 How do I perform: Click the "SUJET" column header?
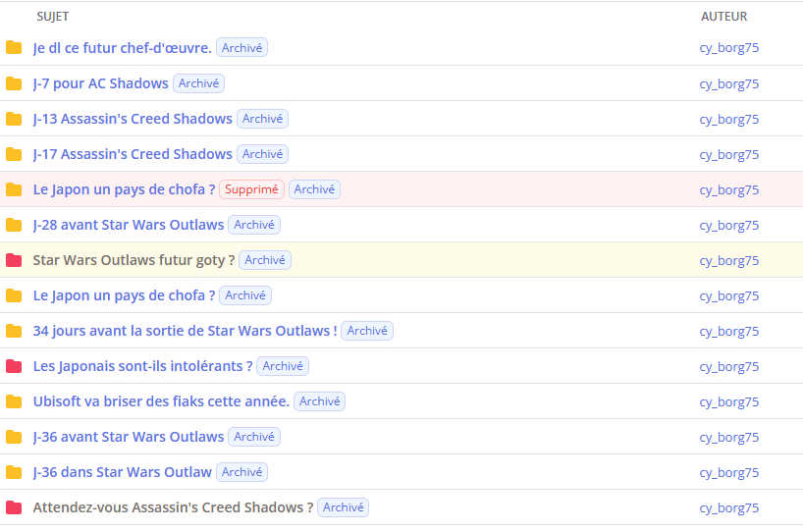(x=53, y=17)
